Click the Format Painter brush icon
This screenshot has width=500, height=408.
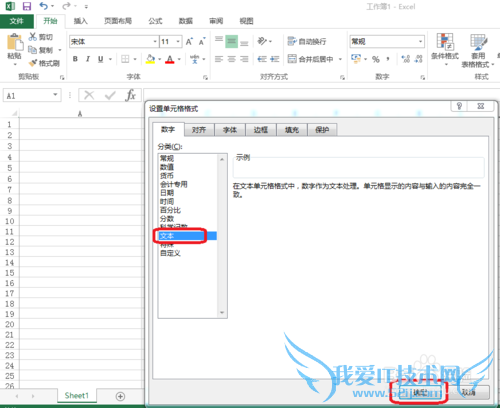(33, 63)
